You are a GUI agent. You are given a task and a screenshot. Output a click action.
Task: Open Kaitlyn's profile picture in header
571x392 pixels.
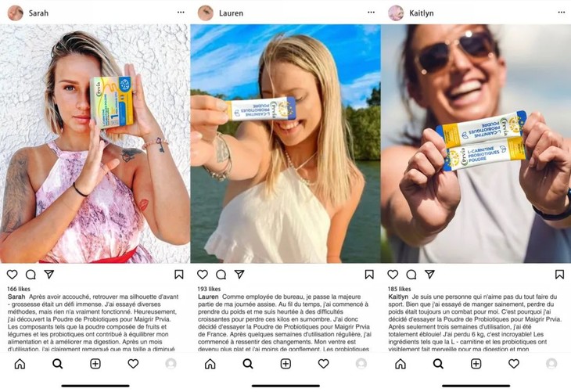(396, 13)
